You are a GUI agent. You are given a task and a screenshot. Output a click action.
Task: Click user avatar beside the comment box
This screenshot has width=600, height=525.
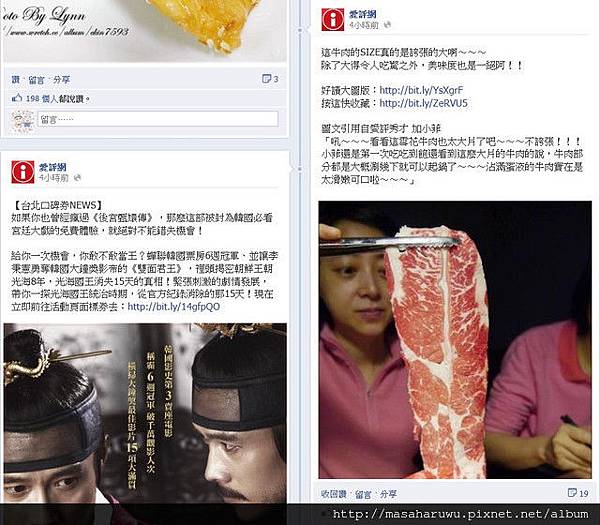22,122
